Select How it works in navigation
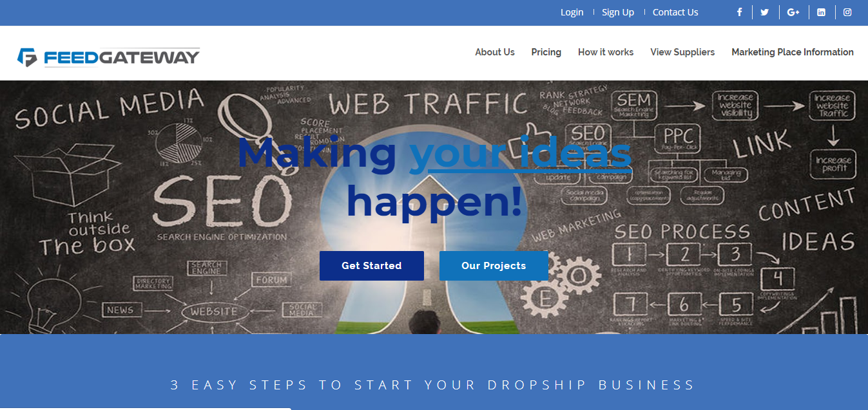Image resolution: width=868 pixels, height=410 pixels. point(606,52)
